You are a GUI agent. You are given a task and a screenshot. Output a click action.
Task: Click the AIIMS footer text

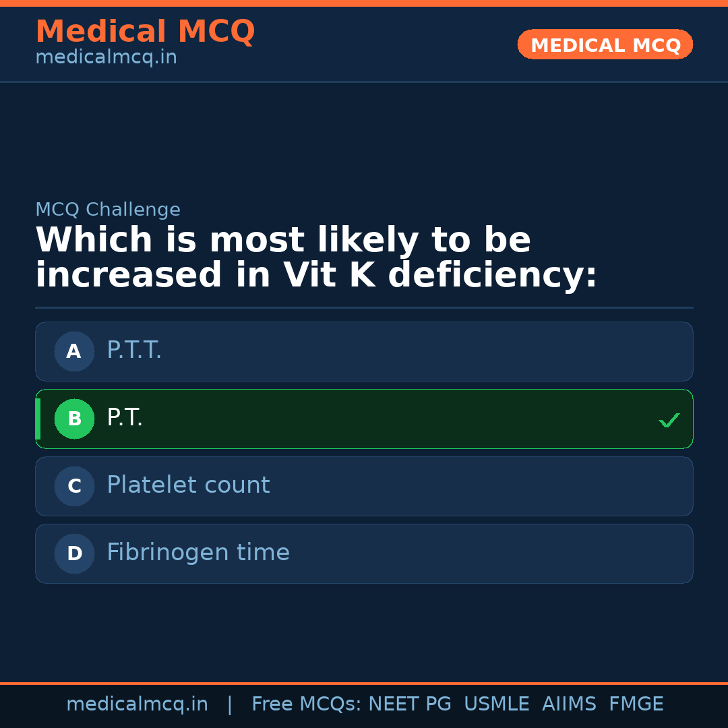[569, 704]
